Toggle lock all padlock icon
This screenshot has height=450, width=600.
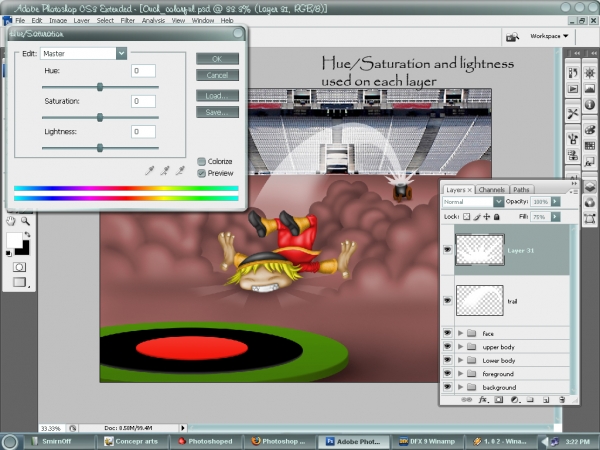click(x=497, y=217)
